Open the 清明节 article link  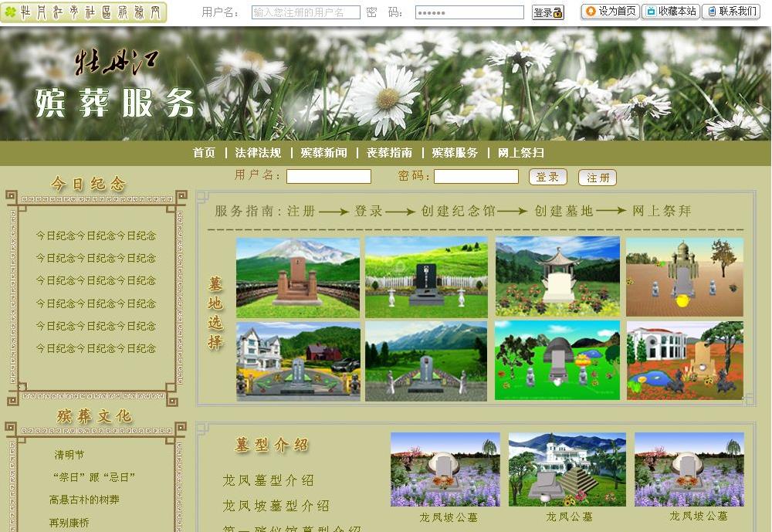tap(69, 455)
